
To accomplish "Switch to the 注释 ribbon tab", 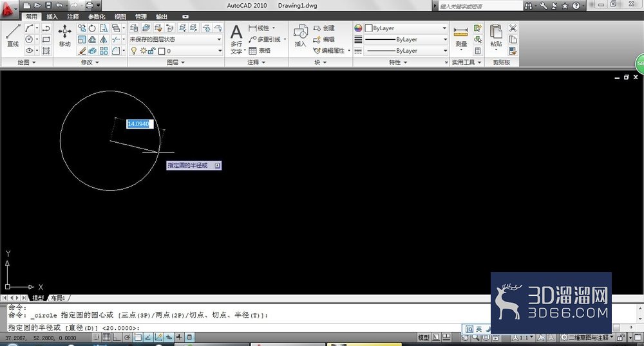I will coord(73,17).
